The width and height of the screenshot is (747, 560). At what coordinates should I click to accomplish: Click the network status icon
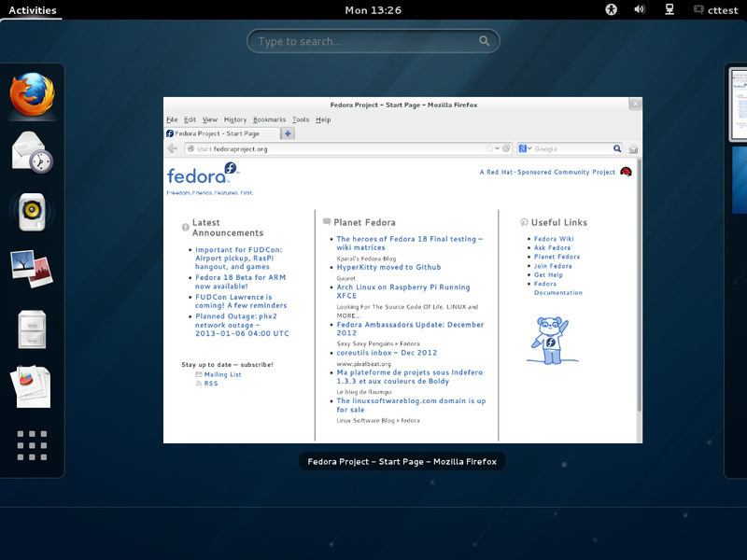[x=669, y=10]
